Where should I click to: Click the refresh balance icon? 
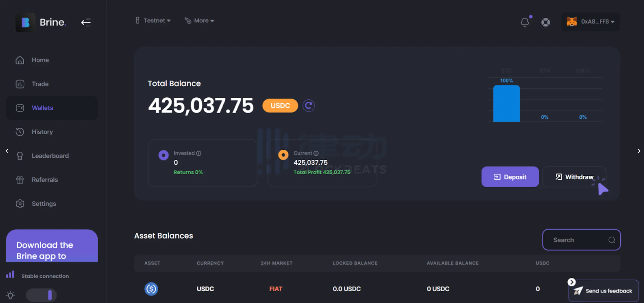coord(308,105)
